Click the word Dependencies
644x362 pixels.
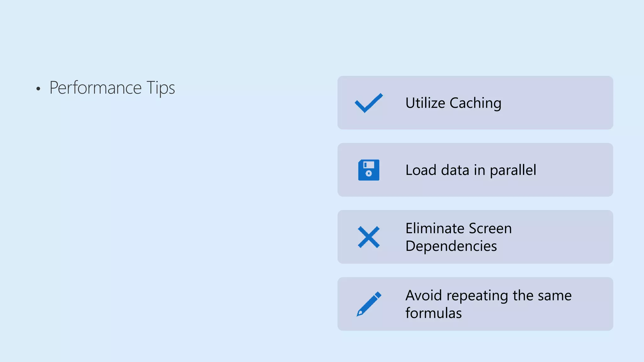451,246
